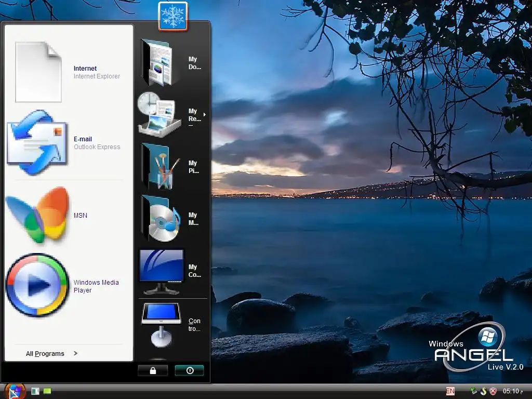Click the red shield security tray icon
The width and height of the screenshot is (532, 399).
click(494, 391)
